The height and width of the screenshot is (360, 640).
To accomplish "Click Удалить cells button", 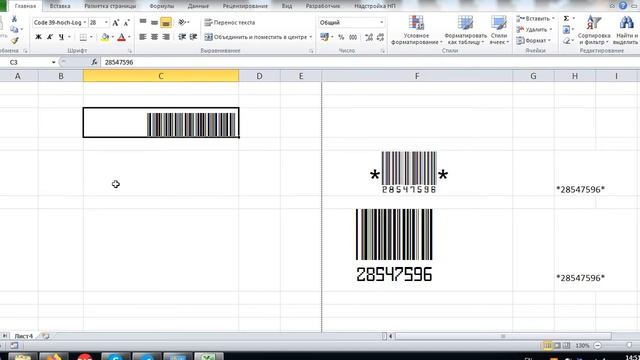I will coord(534,29).
